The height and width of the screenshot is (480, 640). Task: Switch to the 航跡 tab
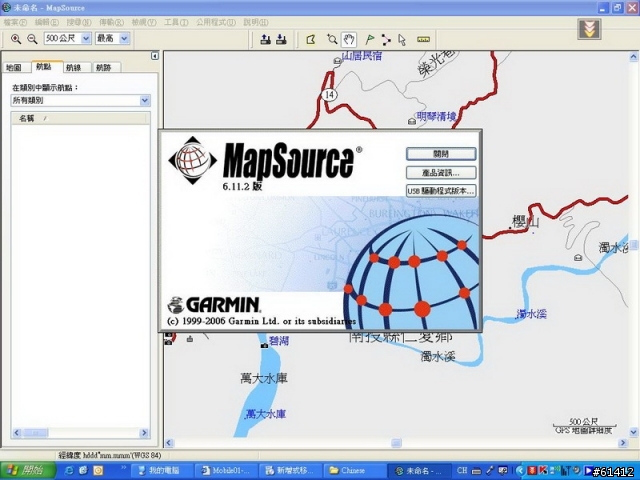pos(104,67)
